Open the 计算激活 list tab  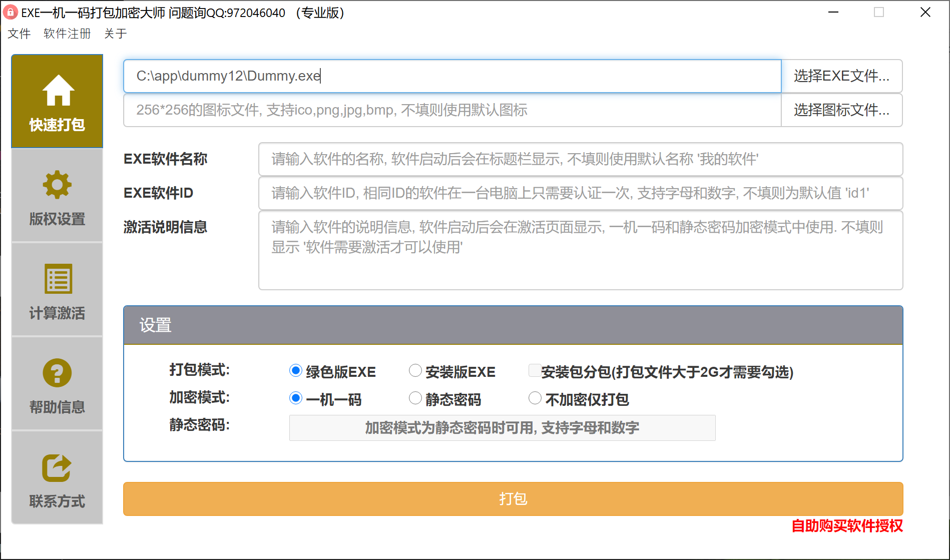point(57,290)
